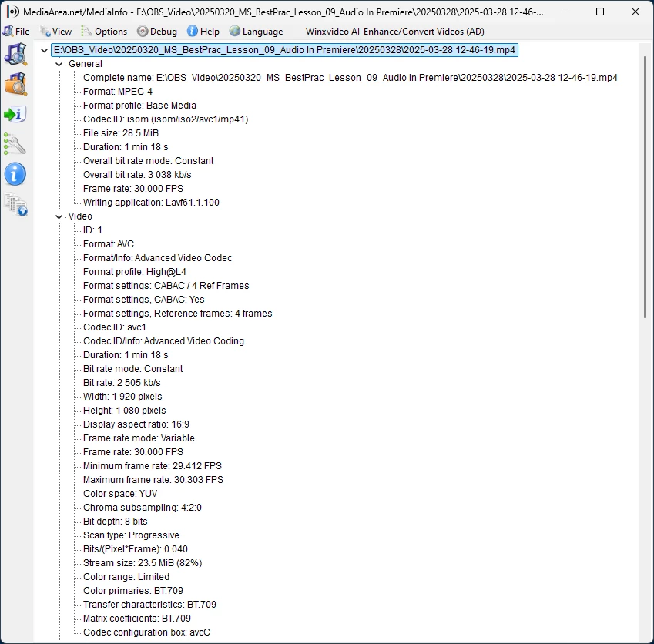Select 'Format/Info: Advanced Video Codec' row
This screenshot has width=654, height=644.
tap(158, 258)
